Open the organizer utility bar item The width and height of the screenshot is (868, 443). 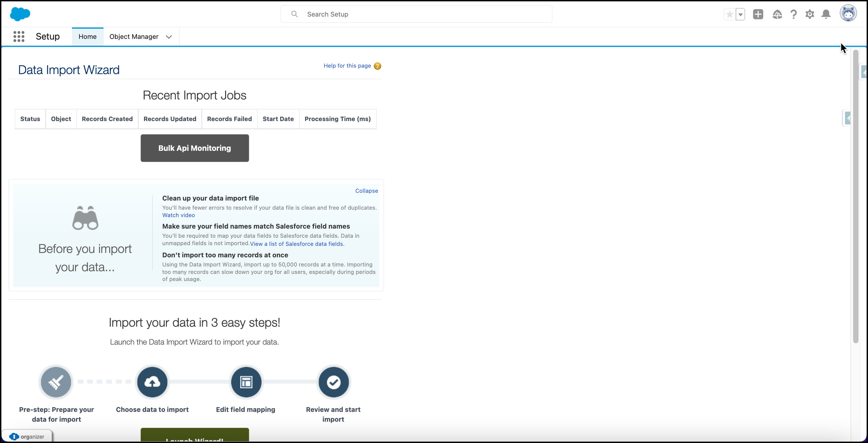(x=27, y=436)
